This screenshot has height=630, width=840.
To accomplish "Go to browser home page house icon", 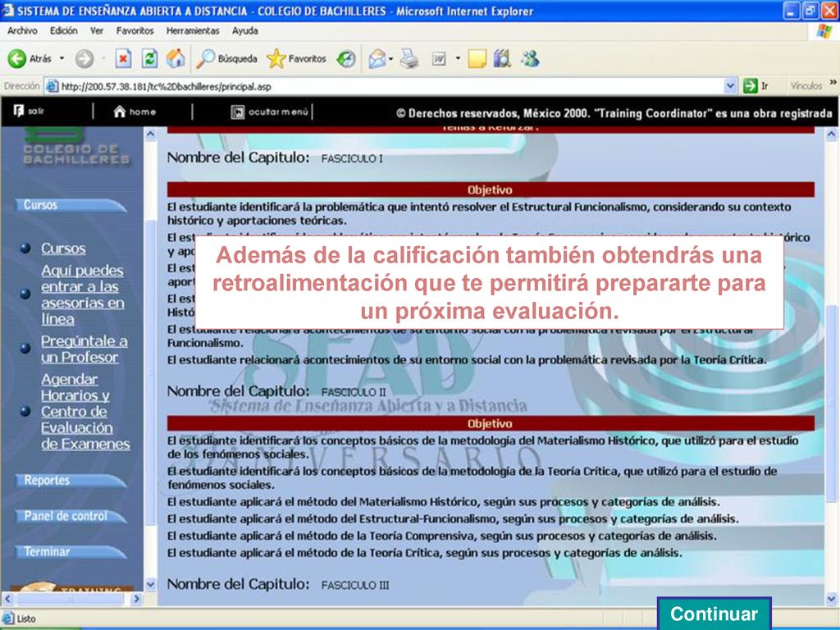I will coord(176,58).
